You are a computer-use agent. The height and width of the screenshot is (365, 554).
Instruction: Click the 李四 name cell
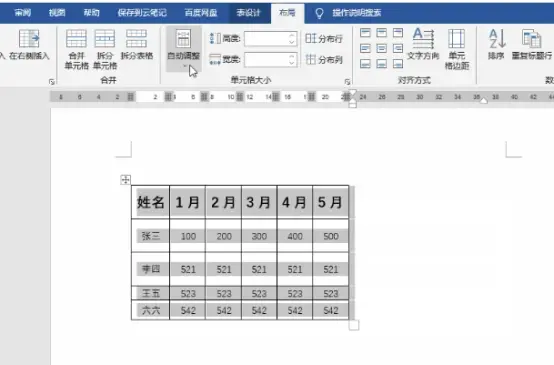pyautogui.click(x=151, y=269)
